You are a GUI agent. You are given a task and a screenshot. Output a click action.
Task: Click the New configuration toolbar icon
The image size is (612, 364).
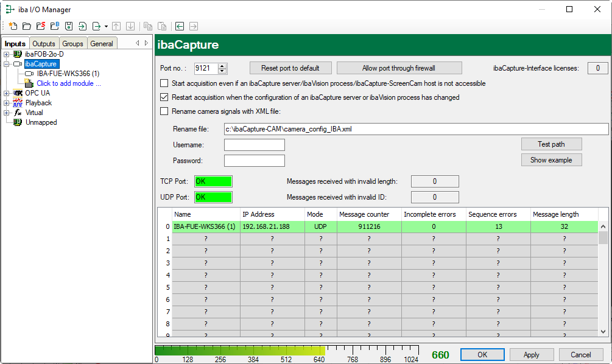tap(12, 26)
